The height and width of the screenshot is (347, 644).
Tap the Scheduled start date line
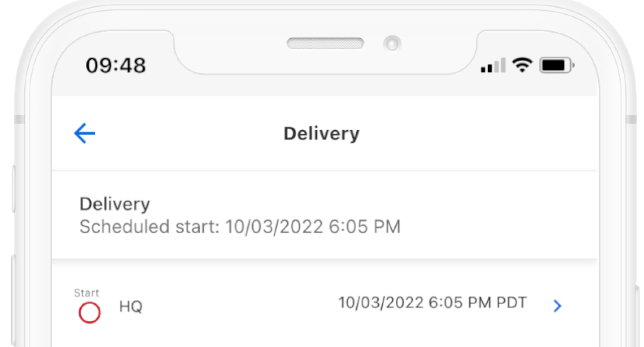tap(240, 226)
